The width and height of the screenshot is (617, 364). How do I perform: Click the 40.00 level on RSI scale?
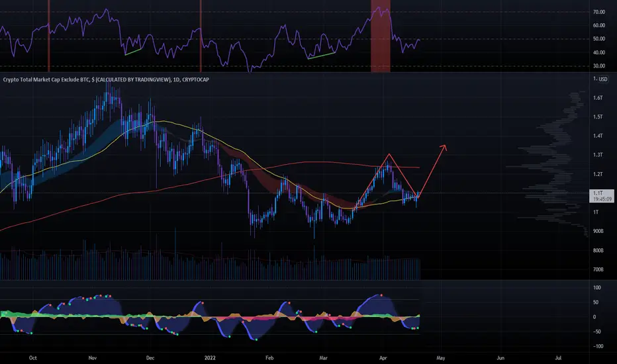[599, 52]
